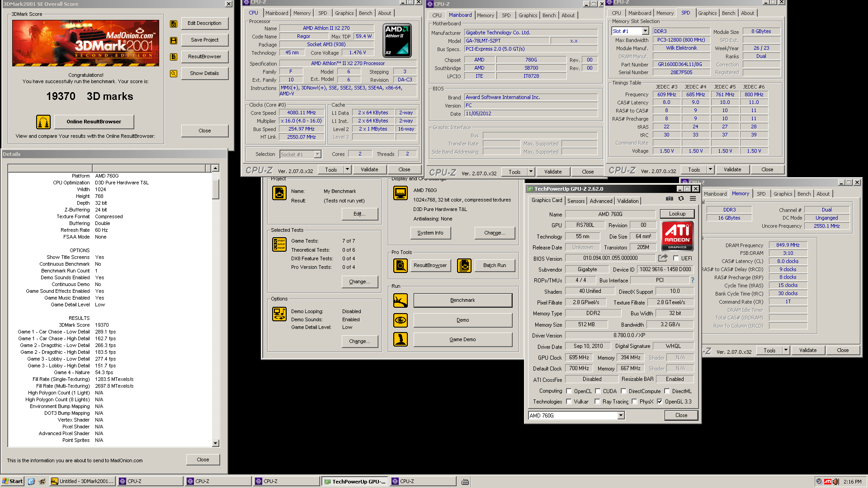Expand Tools dropdown arrow in CPU-Z CPU window
868x488 pixels.
pyautogui.click(x=347, y=170)
